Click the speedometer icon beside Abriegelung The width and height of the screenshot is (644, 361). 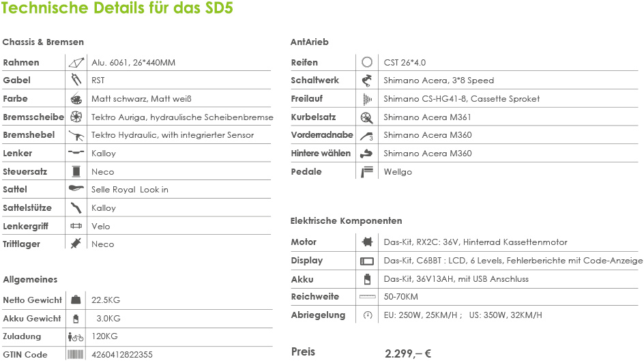(x=367, y=315)
